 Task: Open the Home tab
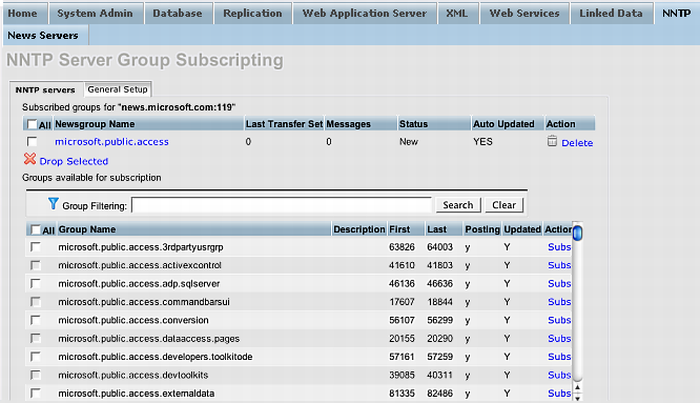(x=23, y=13)
